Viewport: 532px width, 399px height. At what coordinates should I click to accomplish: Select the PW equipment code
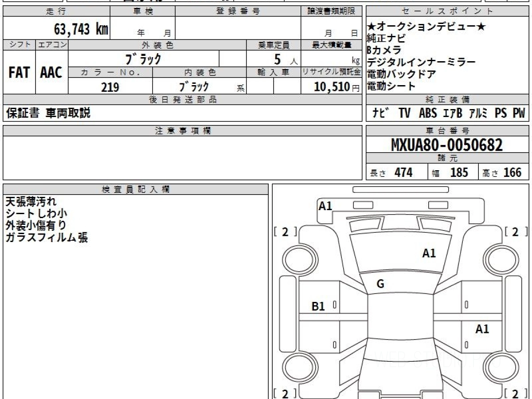[519, 113]
